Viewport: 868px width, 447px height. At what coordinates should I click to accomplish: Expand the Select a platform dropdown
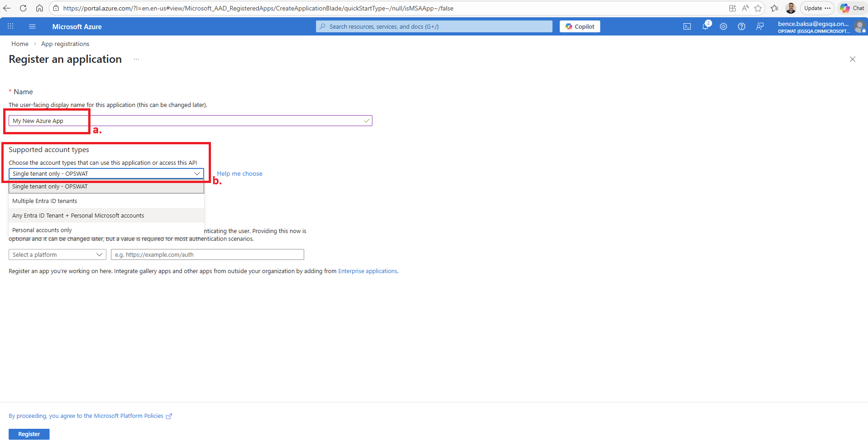click(x=57, y=254)
